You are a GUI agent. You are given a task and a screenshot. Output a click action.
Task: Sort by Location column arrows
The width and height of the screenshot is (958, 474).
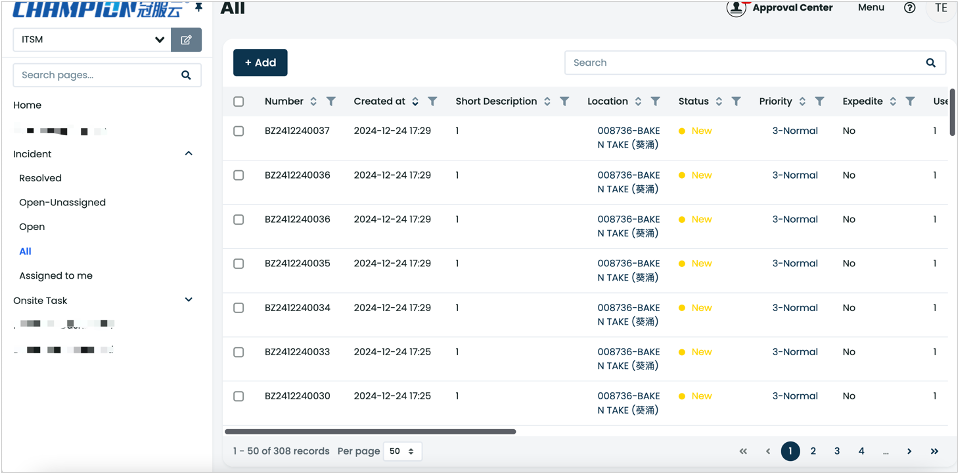638,101
